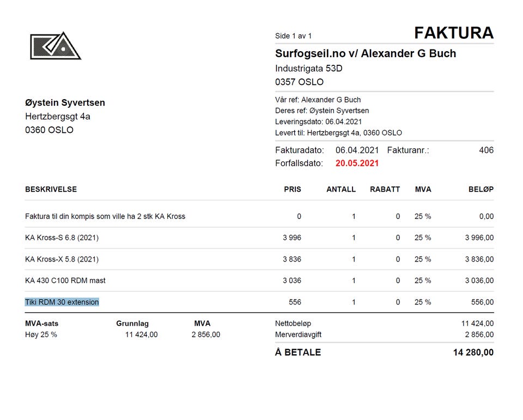Click the BESKRIVELSE column header
523x420 pixels.
coord(51,189)
